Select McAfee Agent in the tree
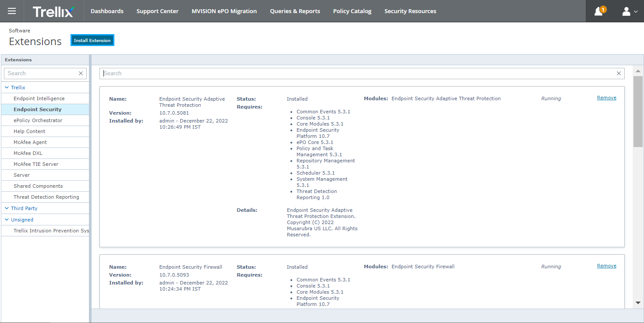Viewport: 644px width, 323px height. pyautogui.click(x=45, y=142)
